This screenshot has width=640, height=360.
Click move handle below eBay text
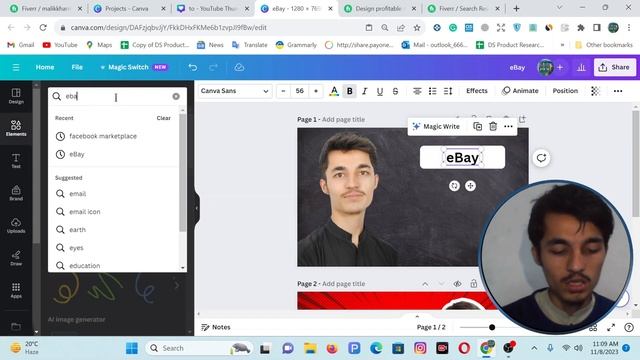pyautogui.click(x=470, y=186)
